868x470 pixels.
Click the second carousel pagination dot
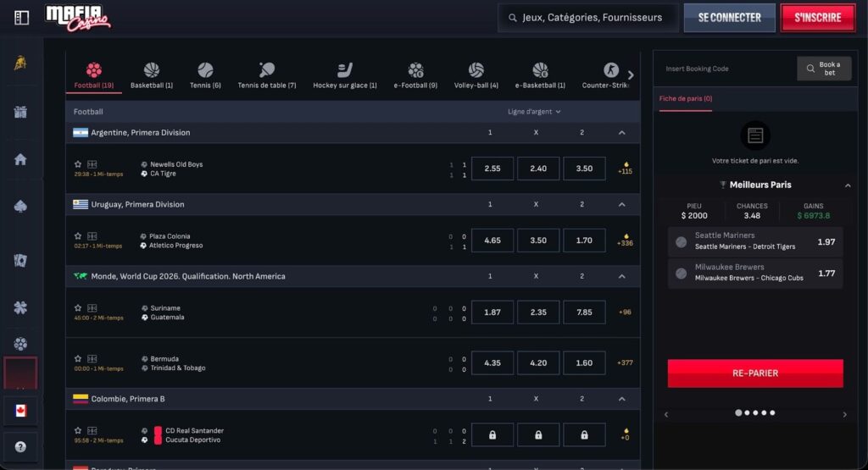(x=747, y=413)
